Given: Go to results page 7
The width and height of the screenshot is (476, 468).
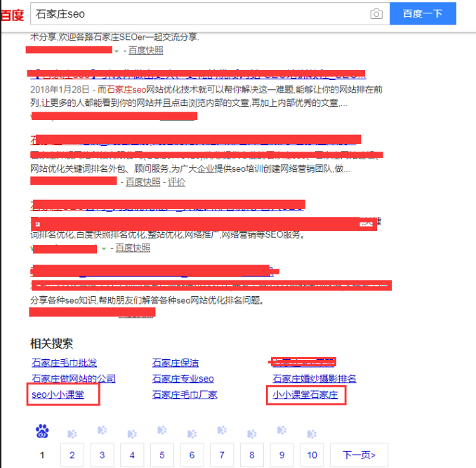Looking at the screenshot, I should pyautogui.click(x=222, y=455).
